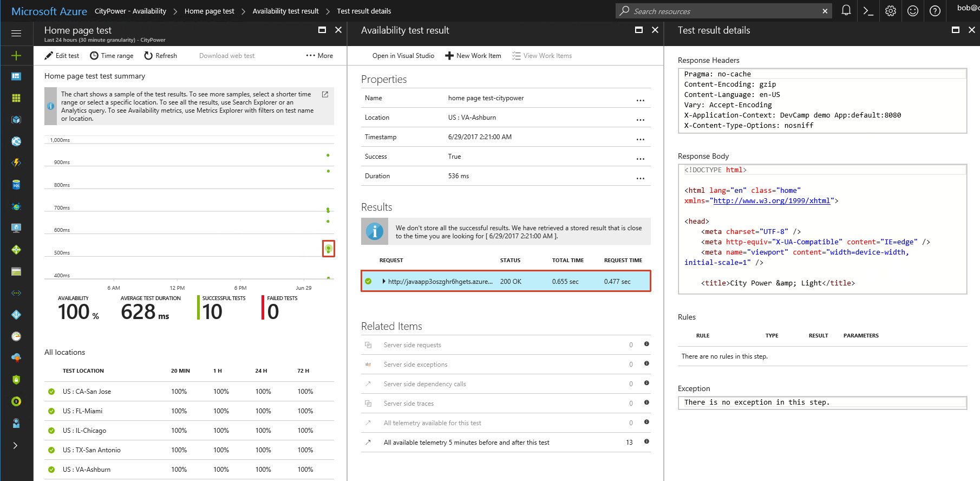Open Storage accounts icon in sidebar

pos(16,271)
